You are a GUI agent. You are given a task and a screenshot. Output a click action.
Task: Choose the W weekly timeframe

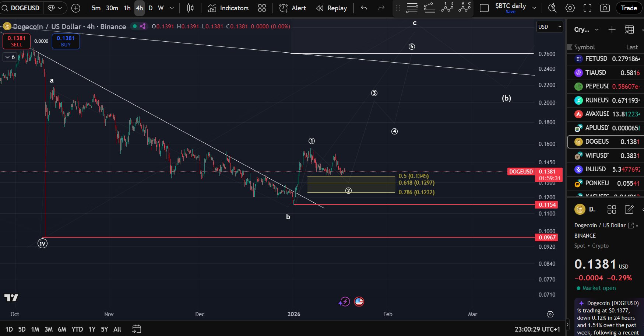(161, 8)
